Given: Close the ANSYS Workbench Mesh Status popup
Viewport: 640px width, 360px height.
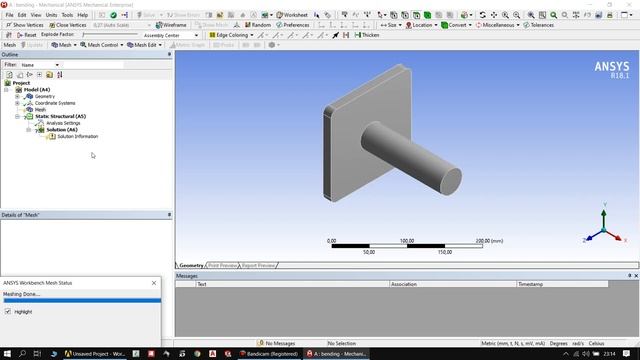Looking at the screenshot, I should click(154, 283).
